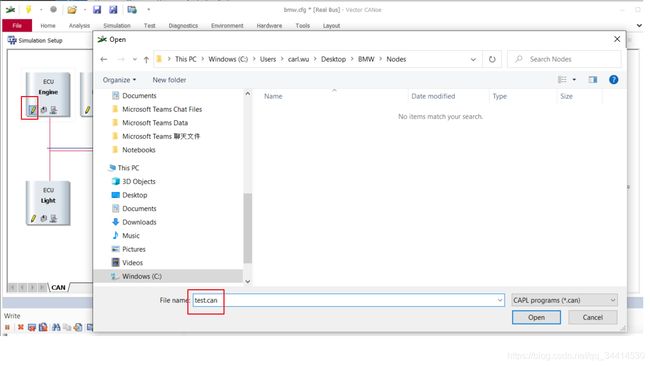Open the view options dropdown arrow
Screen dimensions: 650x366
click(x=574, y=80)
